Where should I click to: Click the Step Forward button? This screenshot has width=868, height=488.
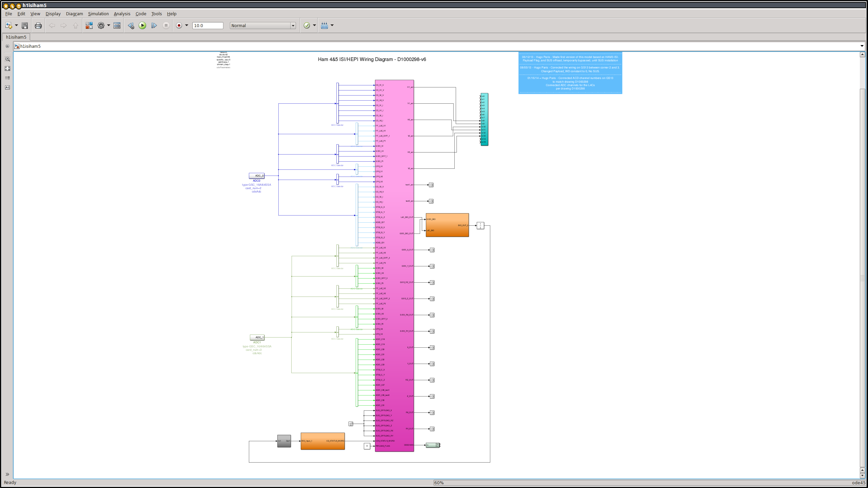coord(154,25)
